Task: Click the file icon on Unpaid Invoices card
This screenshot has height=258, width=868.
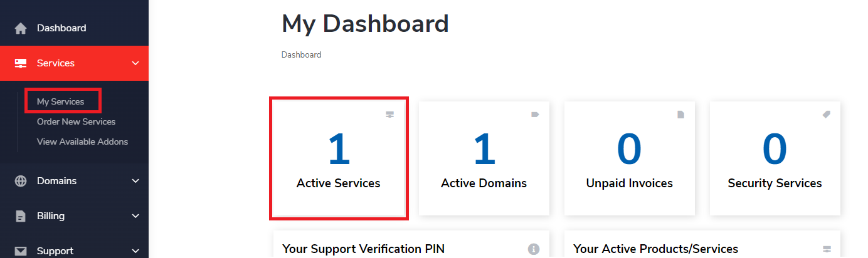Action: point(680,115)
